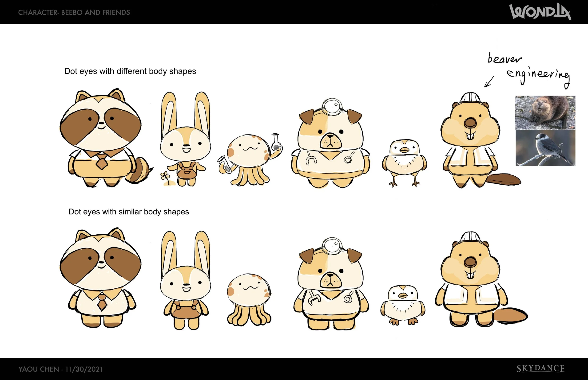Click the Skydance logo text
588x380 pixels.
540,369
